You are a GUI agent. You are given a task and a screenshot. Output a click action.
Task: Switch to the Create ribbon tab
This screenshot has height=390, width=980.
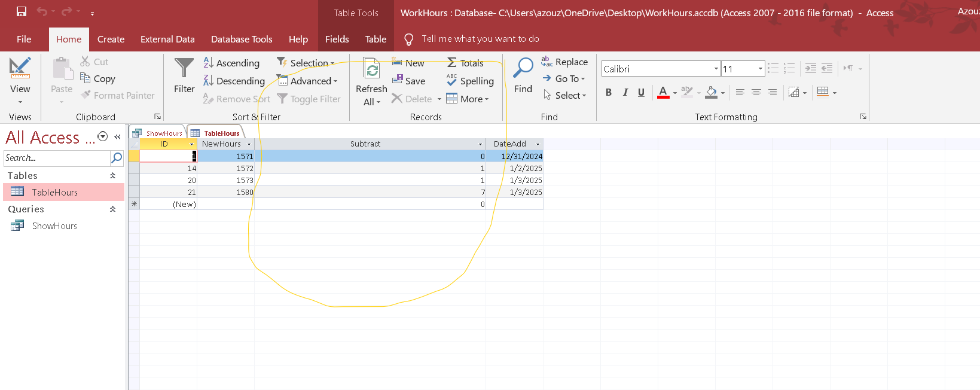click(x=111, y=39)
